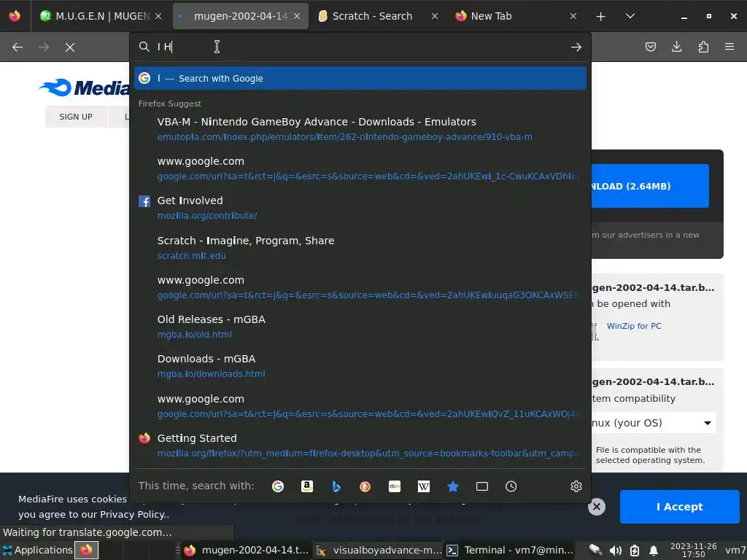Close the Scratch - Search tab

coord(435,16)
